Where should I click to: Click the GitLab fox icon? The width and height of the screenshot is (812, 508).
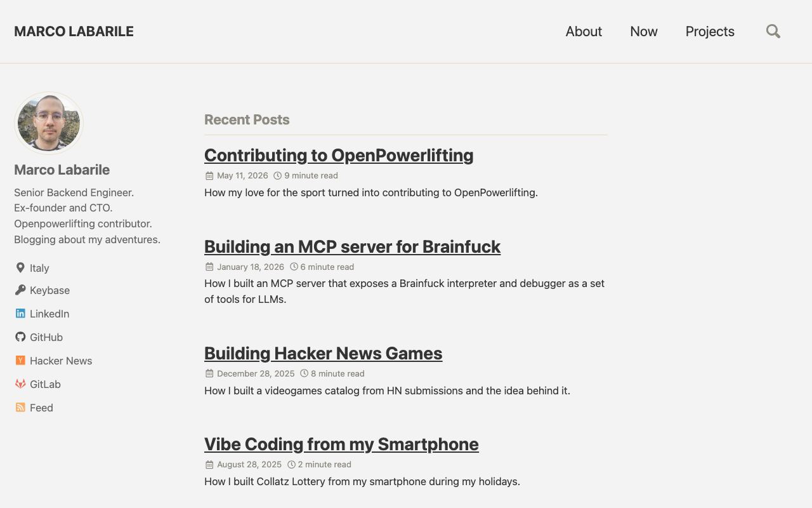point(20,384)
